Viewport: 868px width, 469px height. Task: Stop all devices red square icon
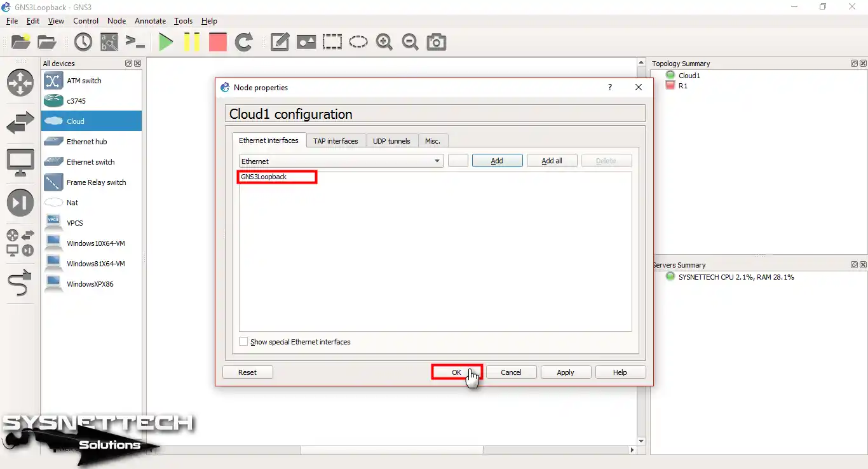[x=217, y=43]
